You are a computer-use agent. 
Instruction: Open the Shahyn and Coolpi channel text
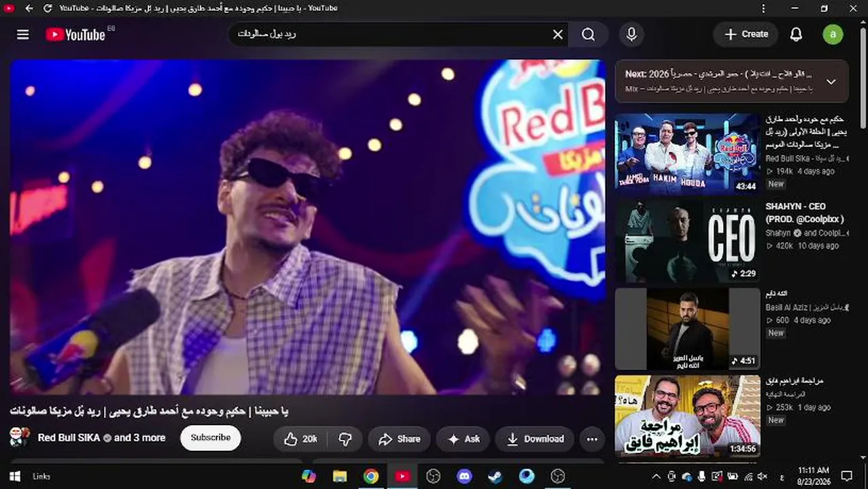tap(805, 233)
